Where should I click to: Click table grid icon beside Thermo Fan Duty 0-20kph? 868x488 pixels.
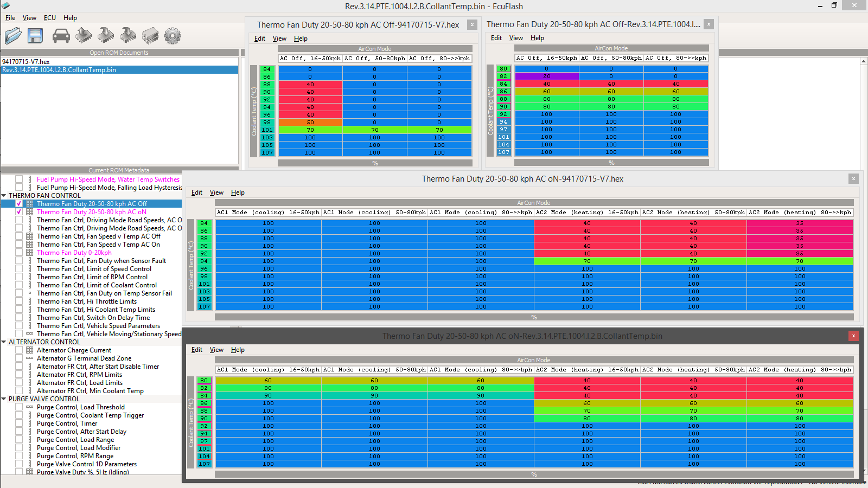(x=30, y=253)
